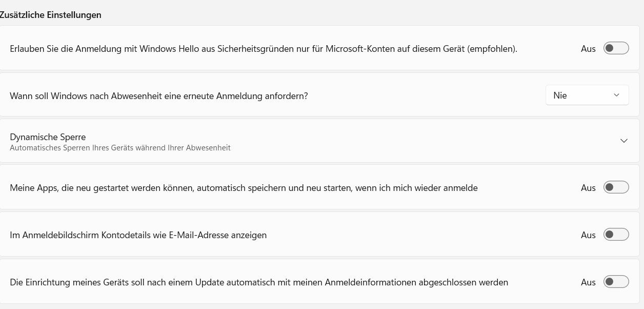
Task: Click the 'Nie' value text in the dropdown
Action: point(560,95)
